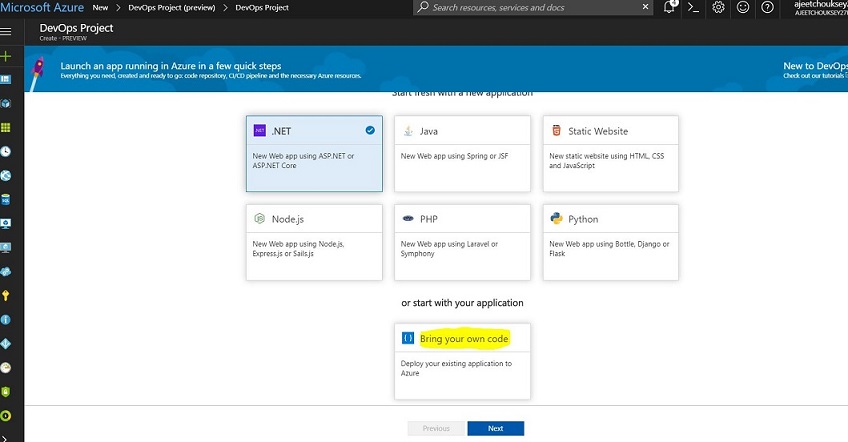Select the Python application card
This screenshot has height=442, width=848.
(x=611, y=242)
